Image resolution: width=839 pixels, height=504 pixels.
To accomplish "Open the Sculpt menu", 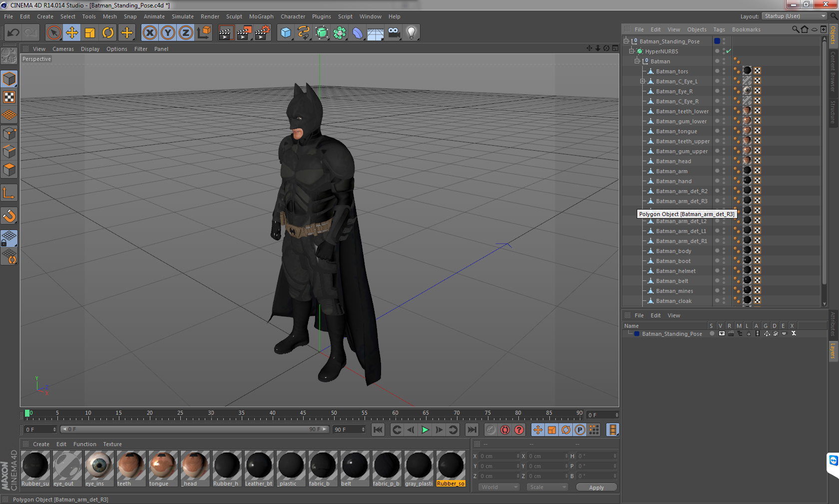I will (x=234, y=16).
